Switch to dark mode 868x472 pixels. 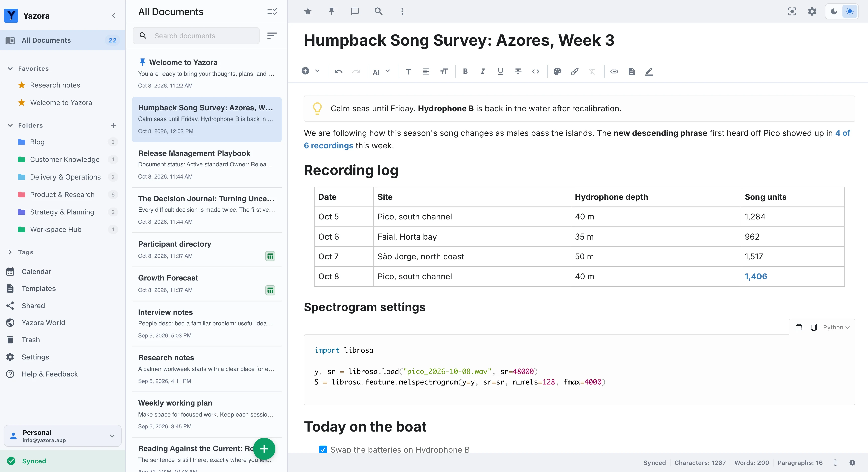[834, 12]
